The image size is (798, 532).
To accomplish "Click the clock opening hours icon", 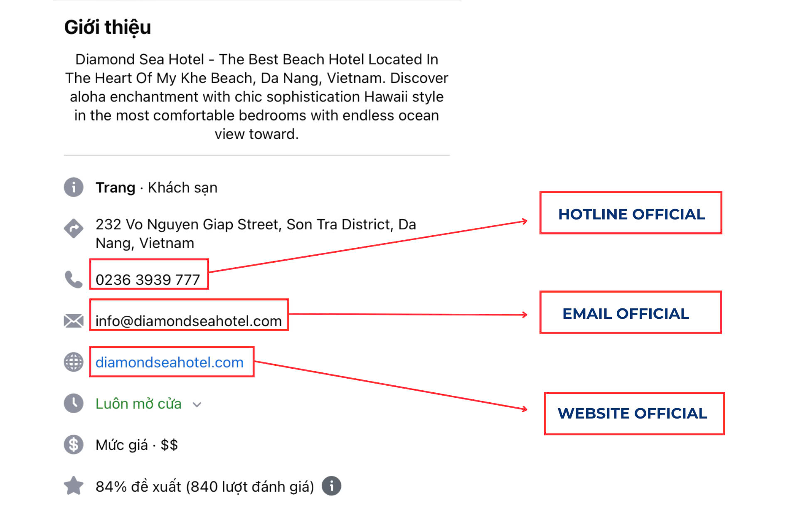I will pyautogui.click(x=74, y=403).
